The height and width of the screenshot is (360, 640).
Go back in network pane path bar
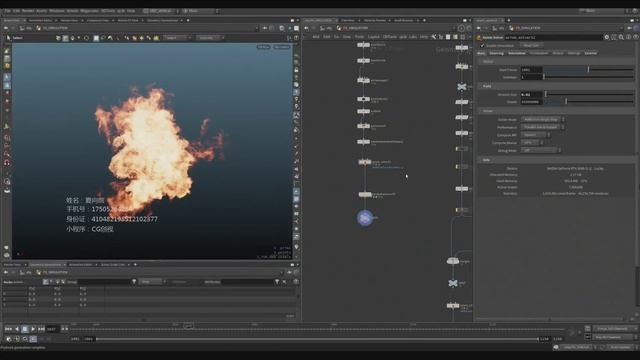307,28
